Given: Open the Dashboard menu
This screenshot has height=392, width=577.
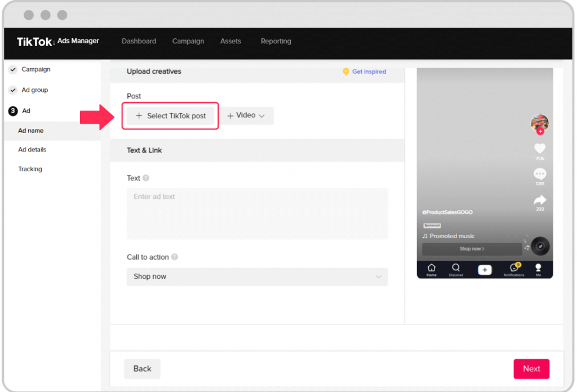Looking at the screenshot, I should click(139, 41).
